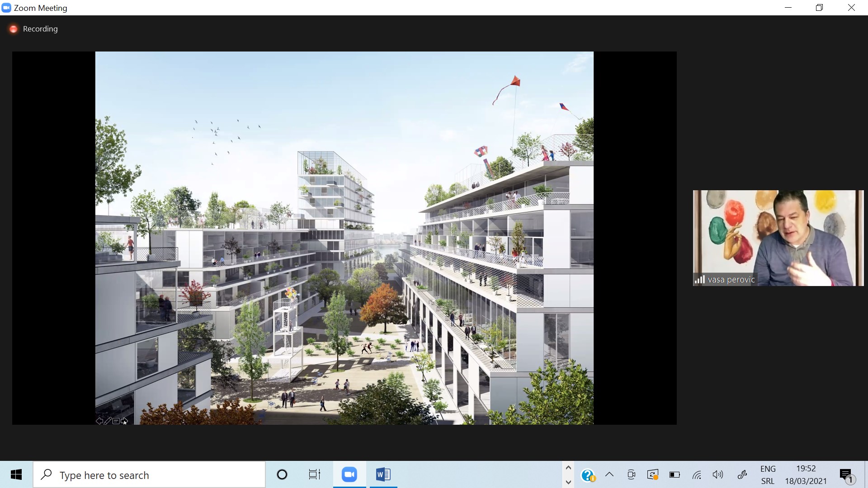The image size is (868, 488).
Task: Switch to Word in the taskbar
Action: [x=383, y=474]
